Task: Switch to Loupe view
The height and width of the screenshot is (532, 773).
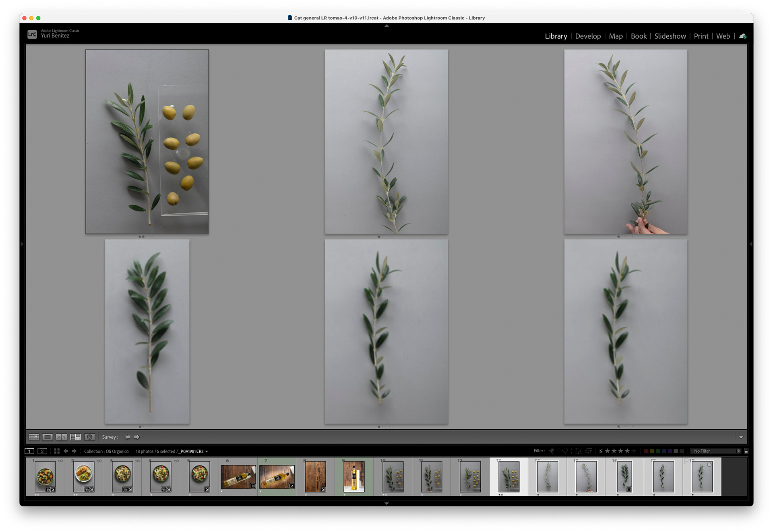Action: click(x=48, y=437)
